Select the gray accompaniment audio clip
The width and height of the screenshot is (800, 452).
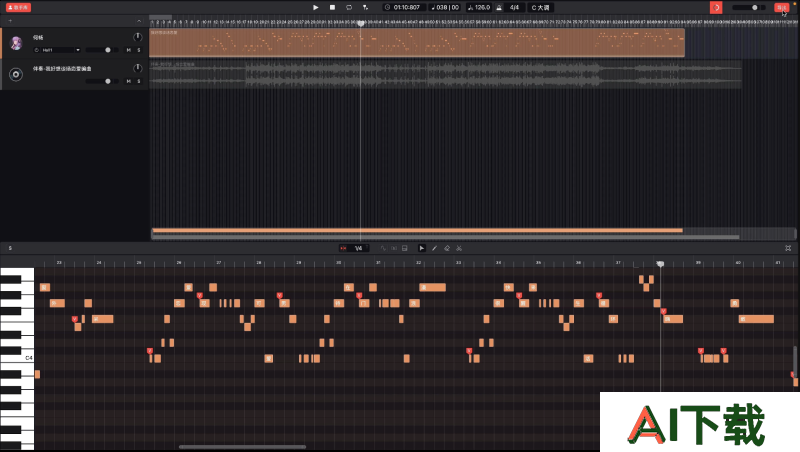click(445, 75)
